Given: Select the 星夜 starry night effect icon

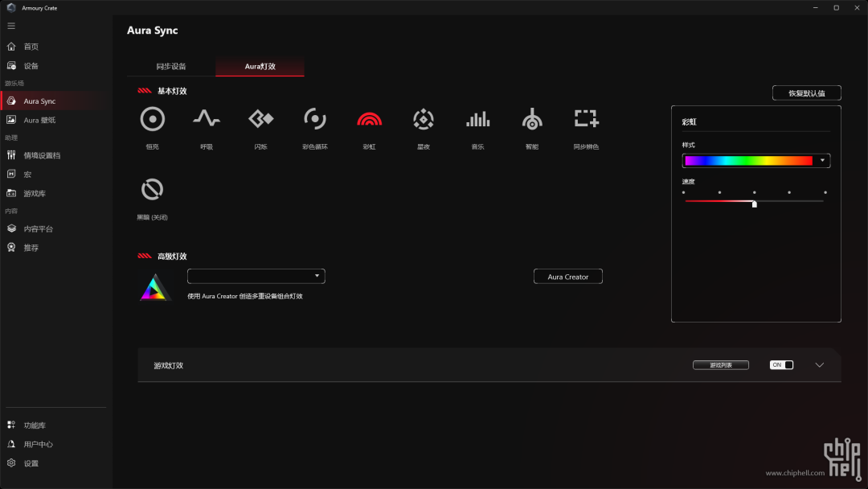Looking at the screenshot, I should click(x=424, y=119).
